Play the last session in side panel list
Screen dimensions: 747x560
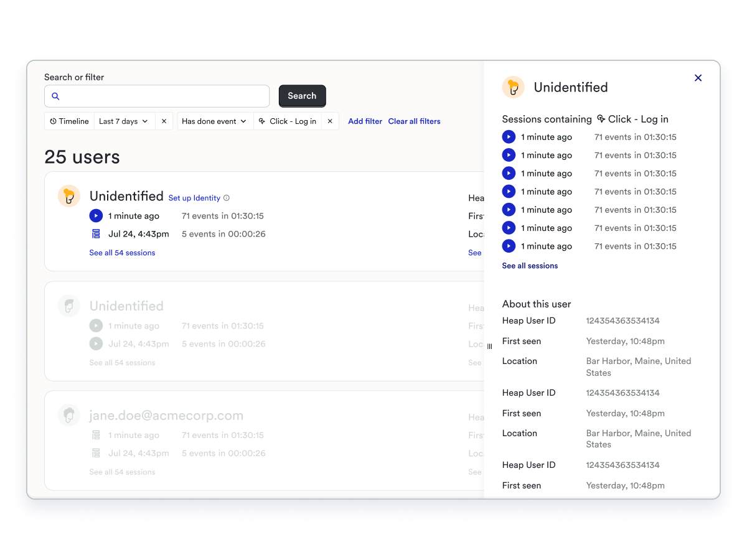509,246
